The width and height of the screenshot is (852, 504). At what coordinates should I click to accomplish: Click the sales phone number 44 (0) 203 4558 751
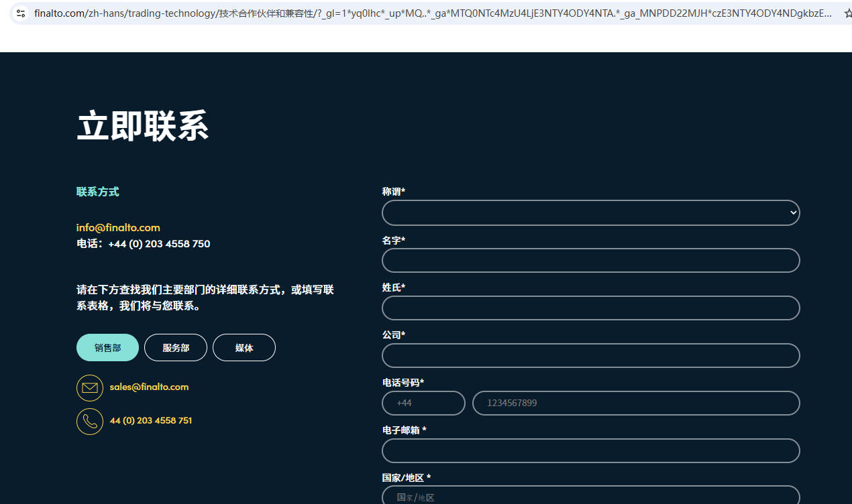[151, 421]
